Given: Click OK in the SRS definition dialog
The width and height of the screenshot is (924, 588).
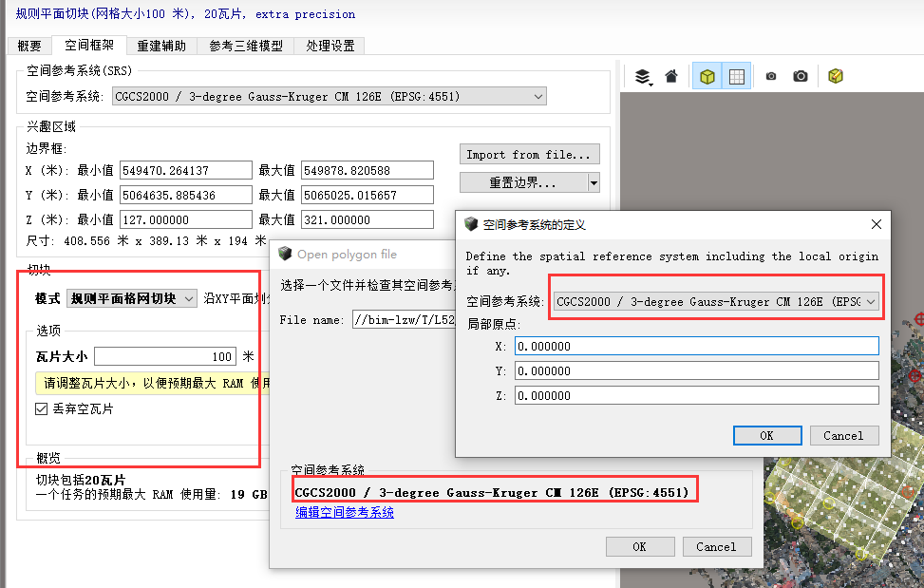Looking at the screenshot, I should [766, 435].
